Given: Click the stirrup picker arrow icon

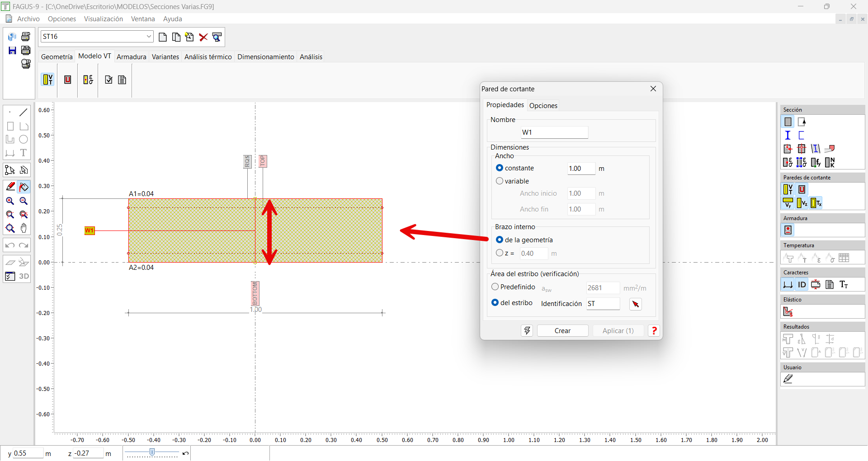Looking at the screenshot, I should pyautogui.click(x=636, y=304).
